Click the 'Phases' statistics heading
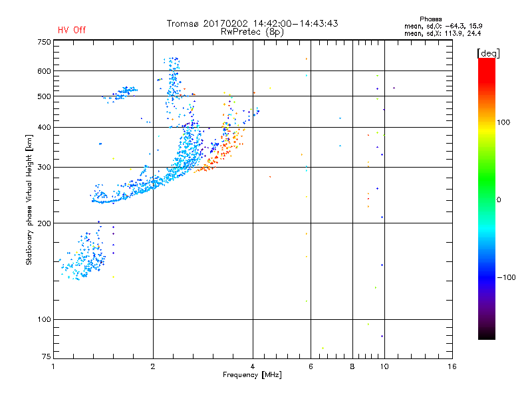The image size is (532, 399). tap(430, 19)
